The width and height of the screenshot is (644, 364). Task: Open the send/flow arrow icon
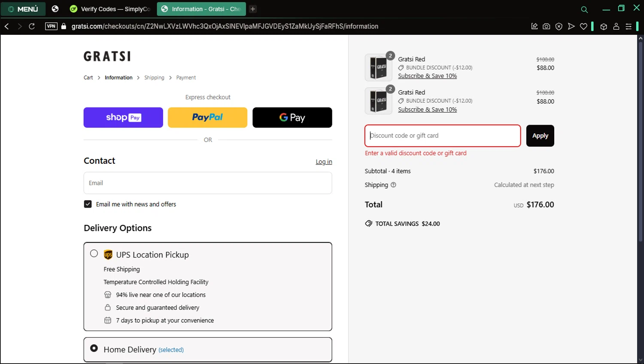click(571, 26)
